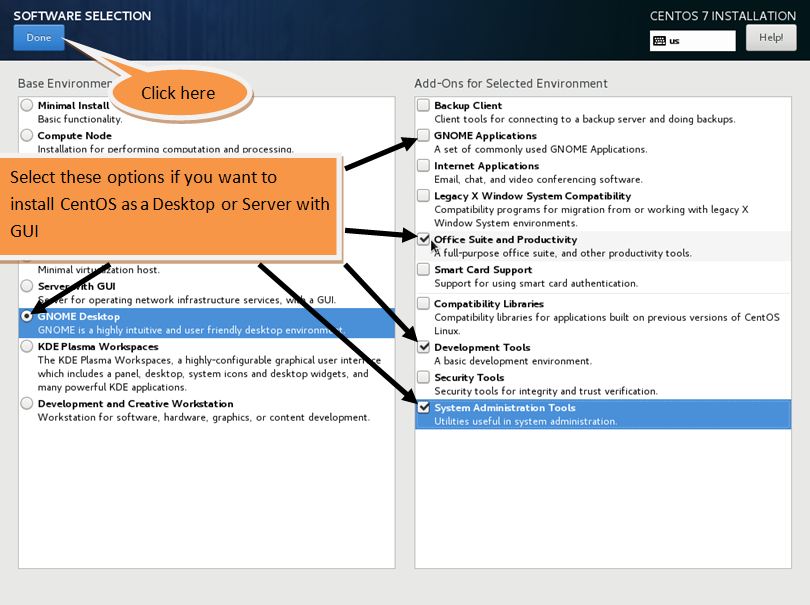This screenshot has width=810, height=605.
Task: Open the Help! button
Action: [x=771, y=38]
